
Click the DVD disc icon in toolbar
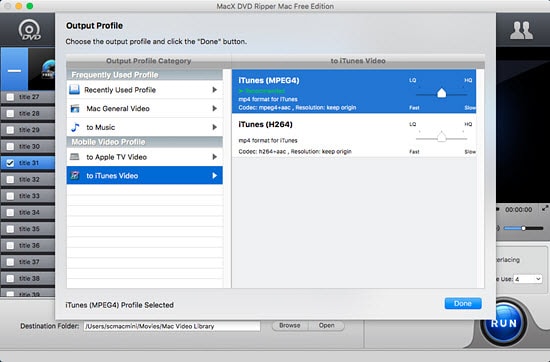(x=29, y=30)
